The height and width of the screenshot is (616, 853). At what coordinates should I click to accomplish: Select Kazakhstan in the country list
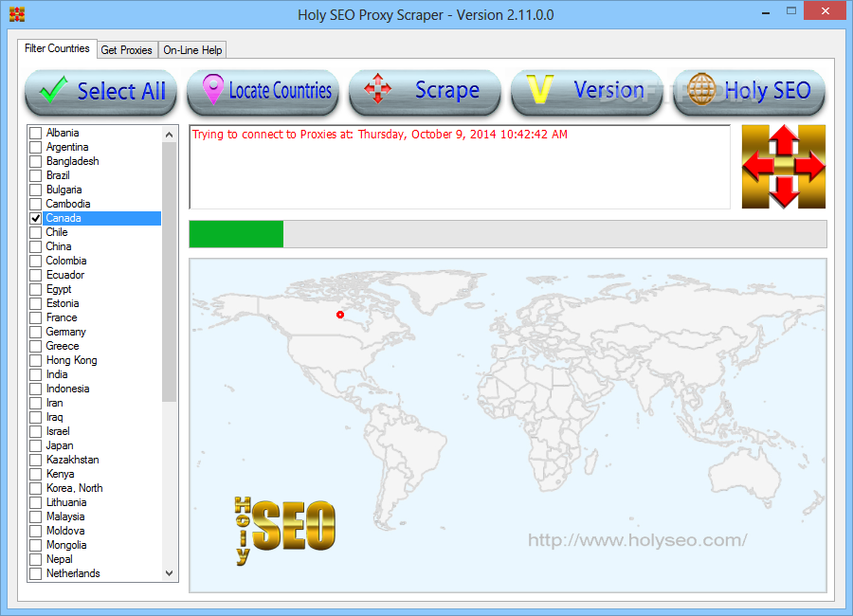coord(73,460)
